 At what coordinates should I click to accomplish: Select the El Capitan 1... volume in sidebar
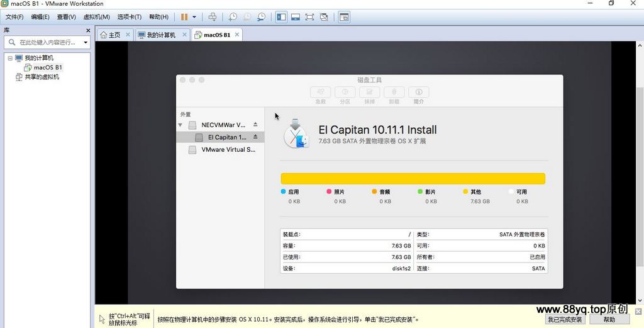(220, 137)
